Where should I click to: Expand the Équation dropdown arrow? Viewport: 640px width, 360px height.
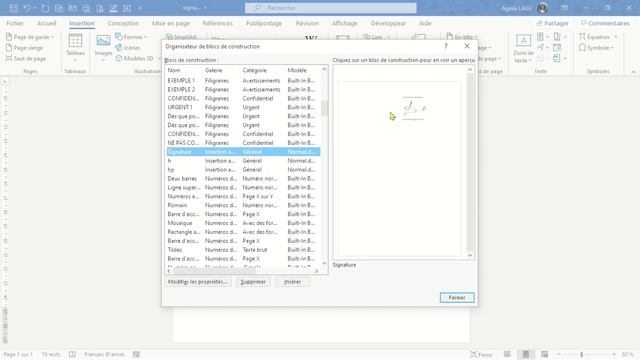(x=616, y=37)
